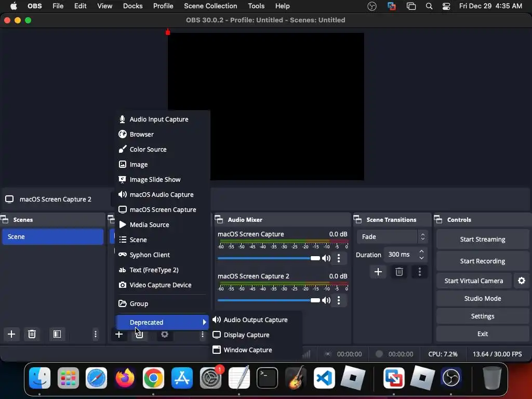Screen dimensions: 532x399
Task: Click Exit button
Action: click(483, 334)
